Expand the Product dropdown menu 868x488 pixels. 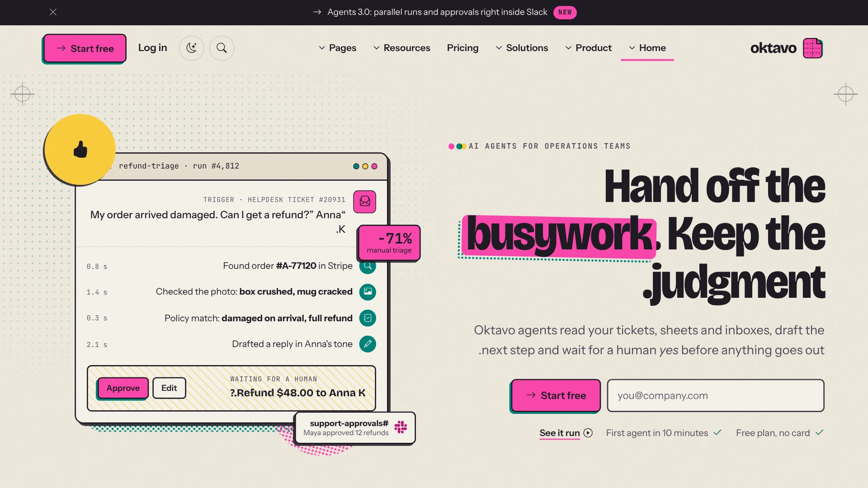588,48
